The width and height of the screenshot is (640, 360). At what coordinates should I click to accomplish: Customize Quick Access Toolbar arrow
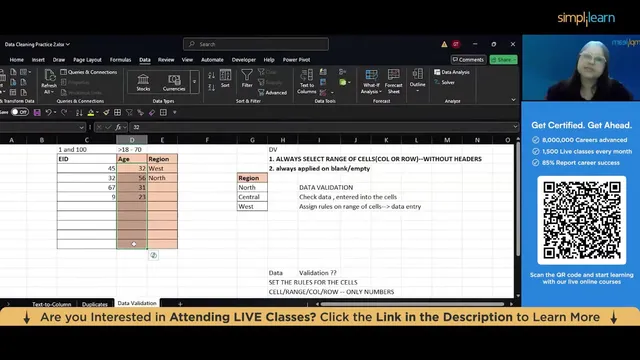pyautogui.click(x=175, y=112)
